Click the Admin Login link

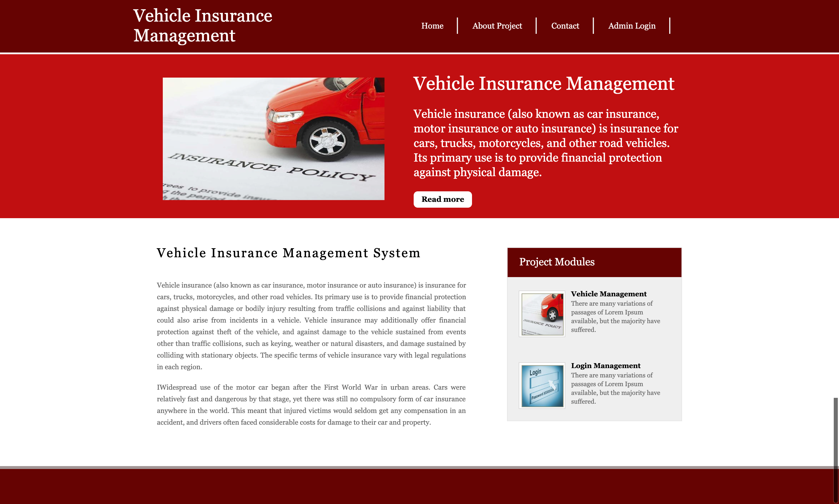tap(632, 25)
